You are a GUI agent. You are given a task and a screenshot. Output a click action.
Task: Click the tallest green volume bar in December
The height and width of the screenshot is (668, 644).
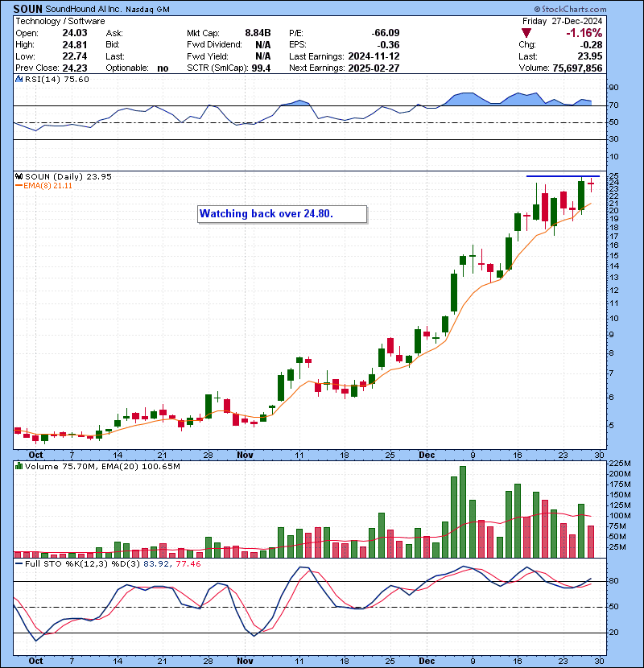point(463,512)
